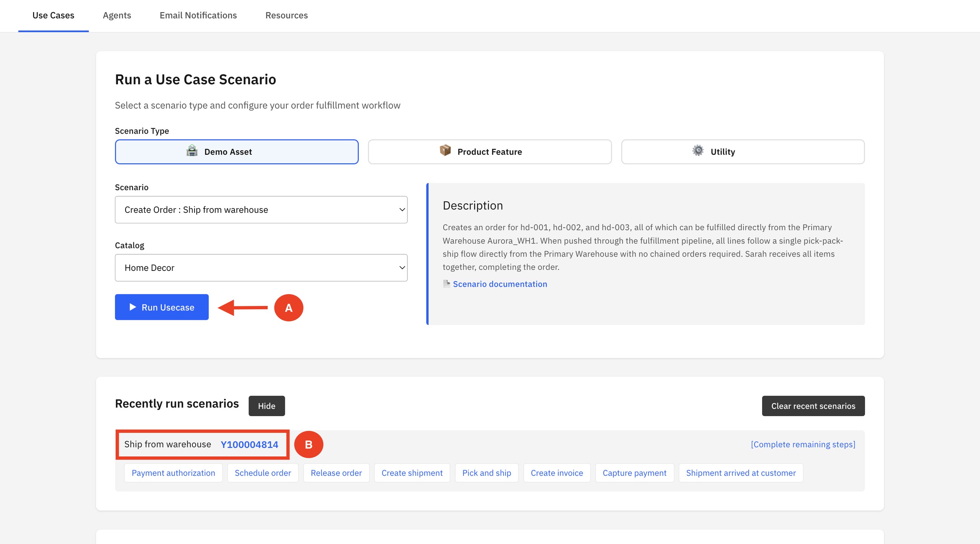Open the Scenario documentation link
980x544 pixels.
(x=500, y=284)
